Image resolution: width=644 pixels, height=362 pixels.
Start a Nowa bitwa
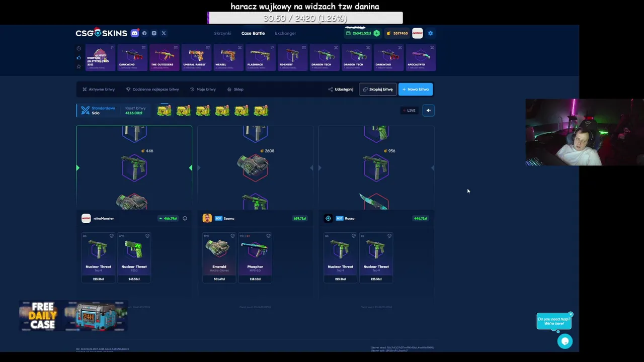point(416,89)
